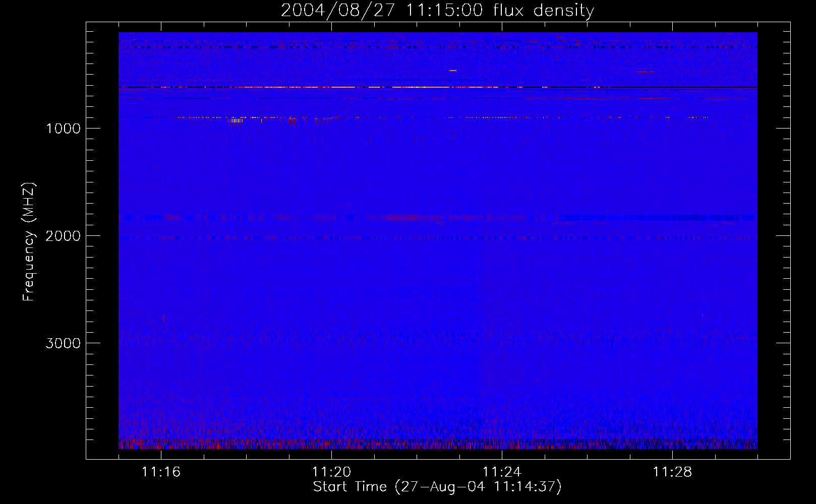Click the plot title '2004/08/27 11:15:00 flux density'
This screenshot has width=816, height=504.
point(437,11)
